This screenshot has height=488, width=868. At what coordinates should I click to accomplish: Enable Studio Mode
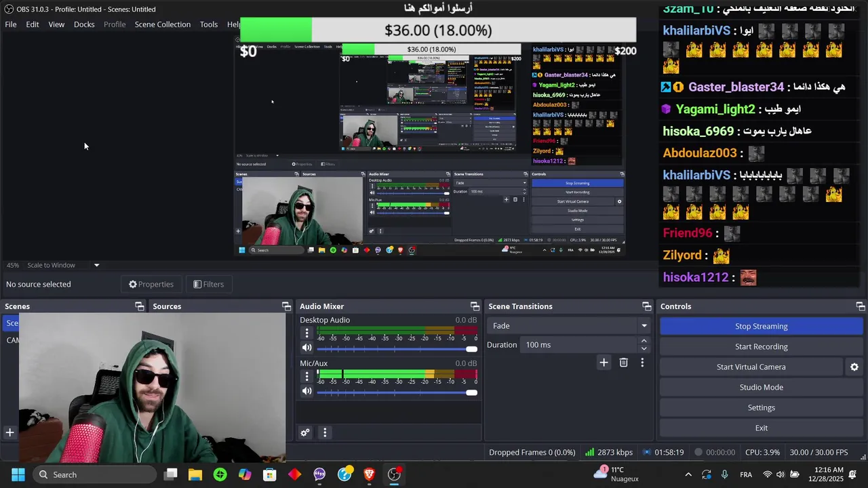click(761, 387)
